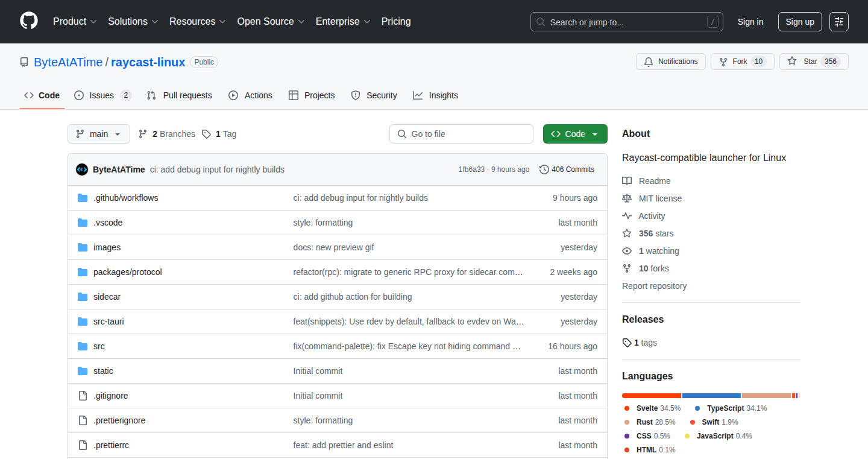Image resolution: width=868 pixels, height=459 pixels.
Task: Expand the Solutions menu
Action: [133, 21]
